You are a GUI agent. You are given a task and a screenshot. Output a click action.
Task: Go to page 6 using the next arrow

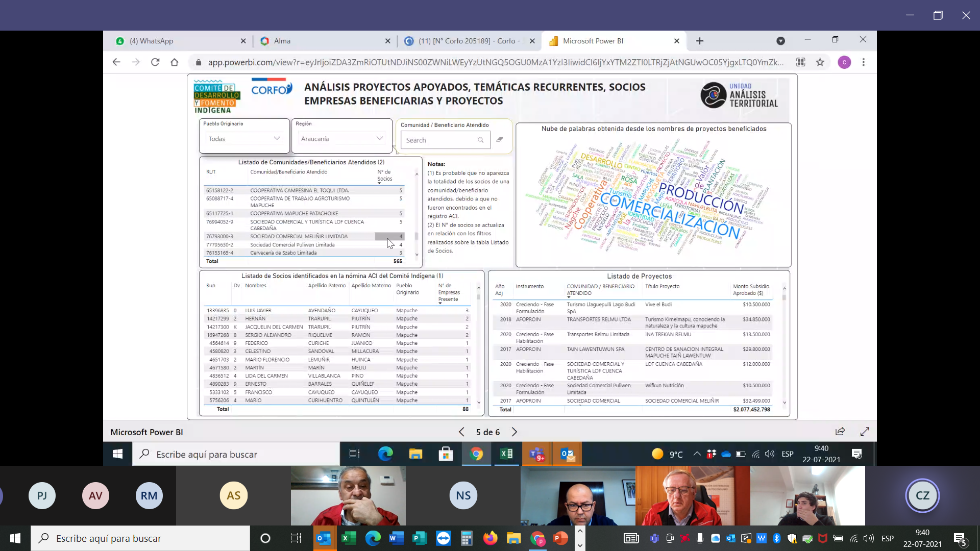514,432
